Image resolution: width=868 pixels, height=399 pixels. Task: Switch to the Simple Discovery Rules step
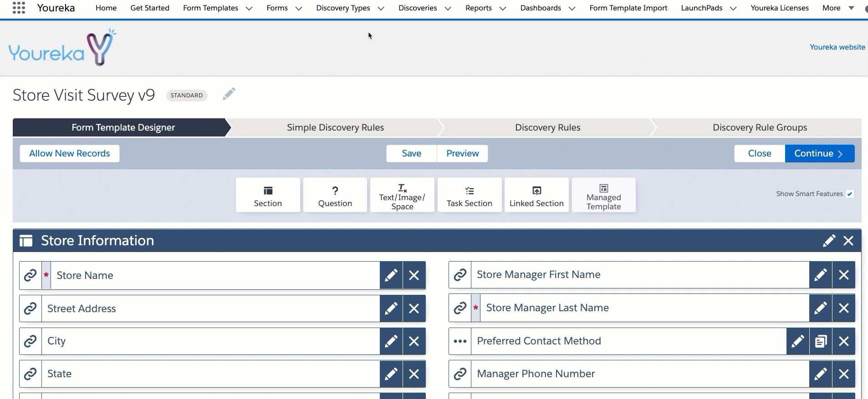335,127
